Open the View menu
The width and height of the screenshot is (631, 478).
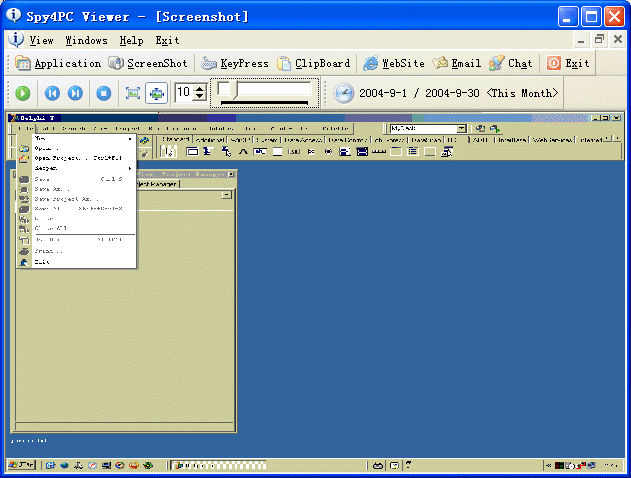pyautogui.click(x=41, y=40)
